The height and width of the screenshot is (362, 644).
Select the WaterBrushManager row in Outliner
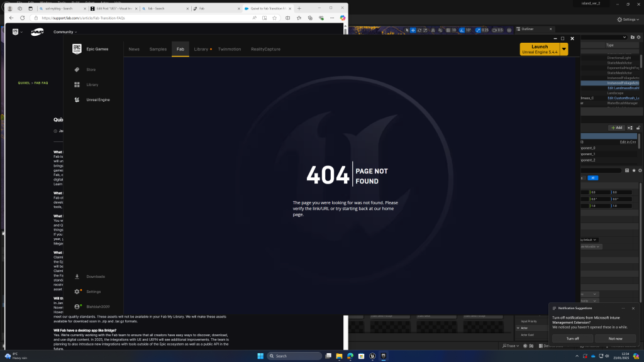point(610,104)
